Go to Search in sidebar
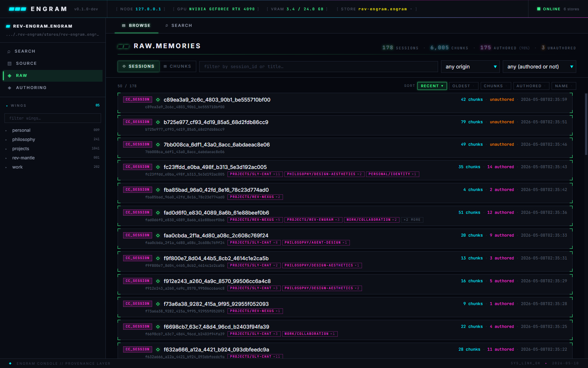 point(53,52)
